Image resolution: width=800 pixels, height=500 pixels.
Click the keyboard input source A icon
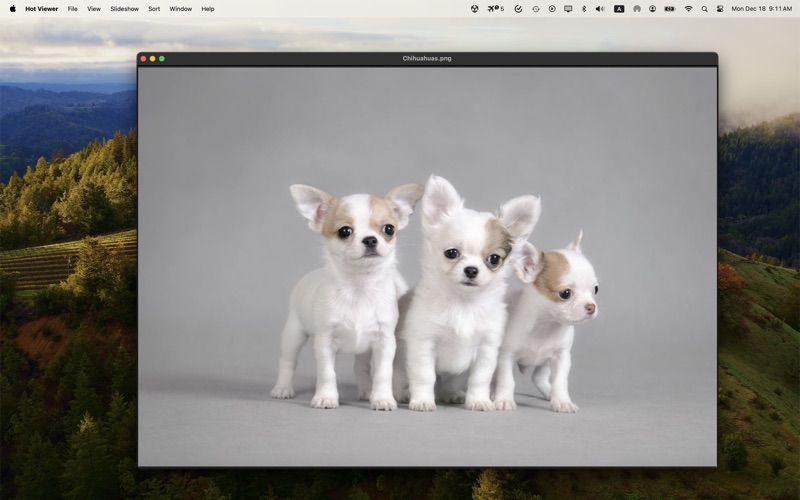[x=619, y=9]
